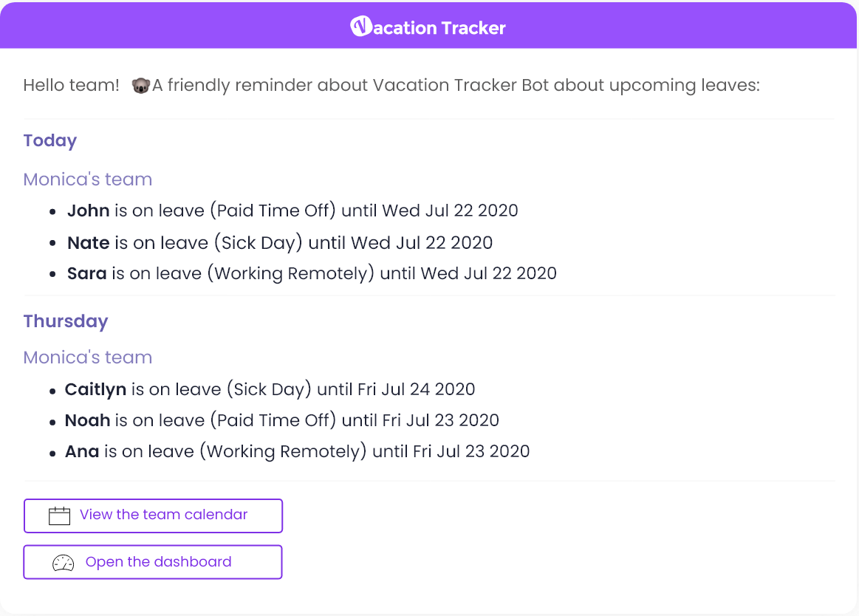The height and width of the screenshot is (616, 859).
Task: Click the calendar icon on team calendar button
Action: pos(59,516)
